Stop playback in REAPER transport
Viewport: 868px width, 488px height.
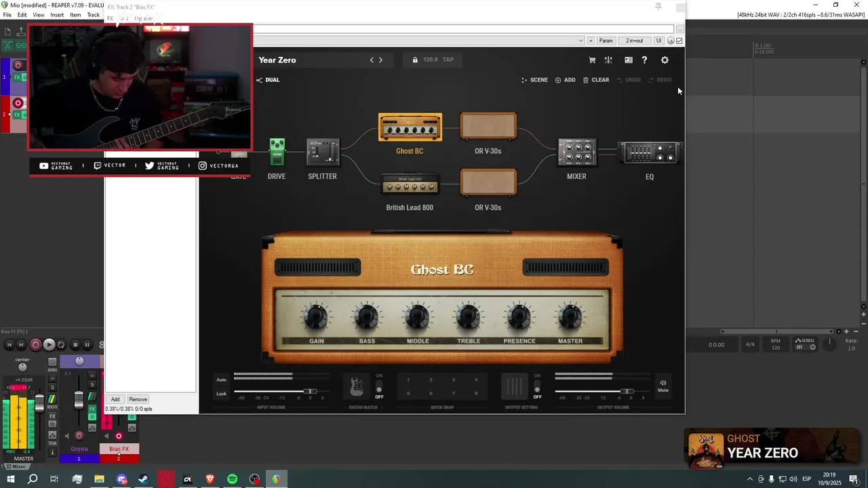click(x=75, y=345)
